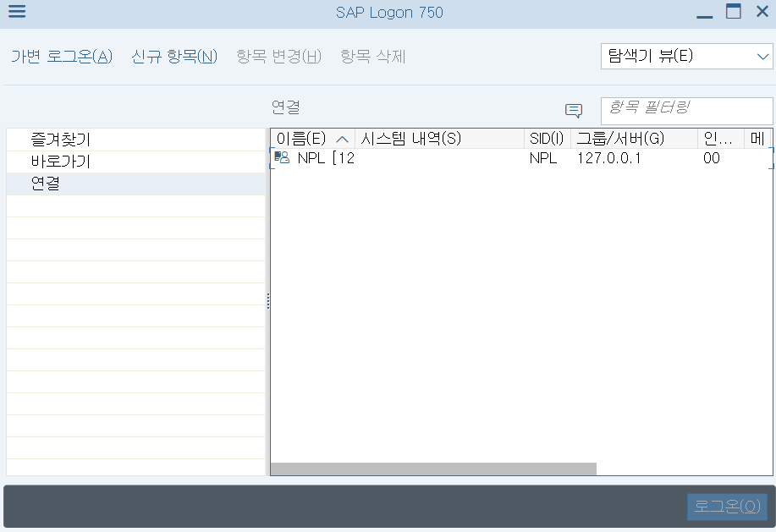Click the comment/message icon beside filter field

point(574,111)
